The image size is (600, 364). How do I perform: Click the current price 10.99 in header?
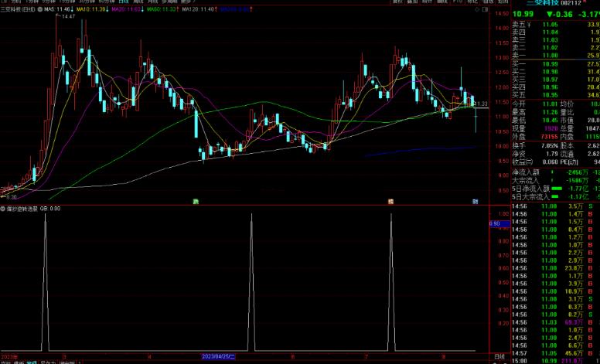(x=523, y=14)
